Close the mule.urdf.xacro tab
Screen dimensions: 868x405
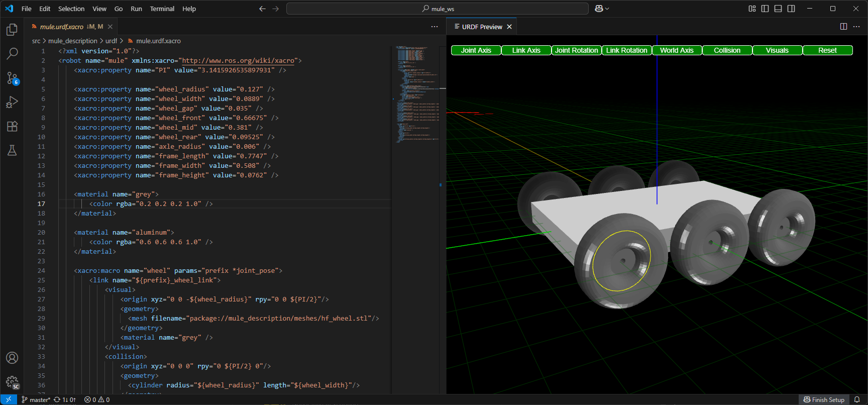point(110,27)
